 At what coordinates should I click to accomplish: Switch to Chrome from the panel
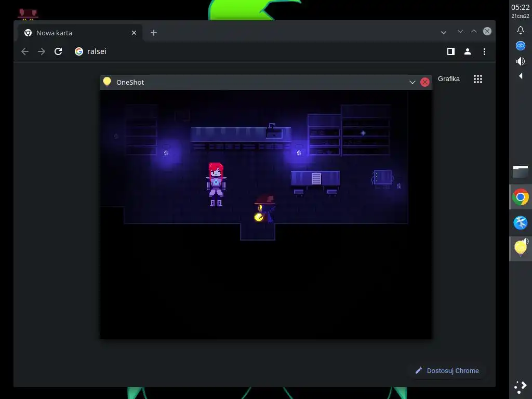coord(521,197)
